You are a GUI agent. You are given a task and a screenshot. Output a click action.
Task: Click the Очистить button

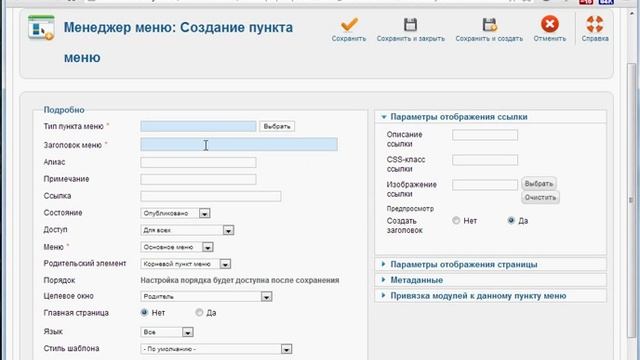pos(540,197)
